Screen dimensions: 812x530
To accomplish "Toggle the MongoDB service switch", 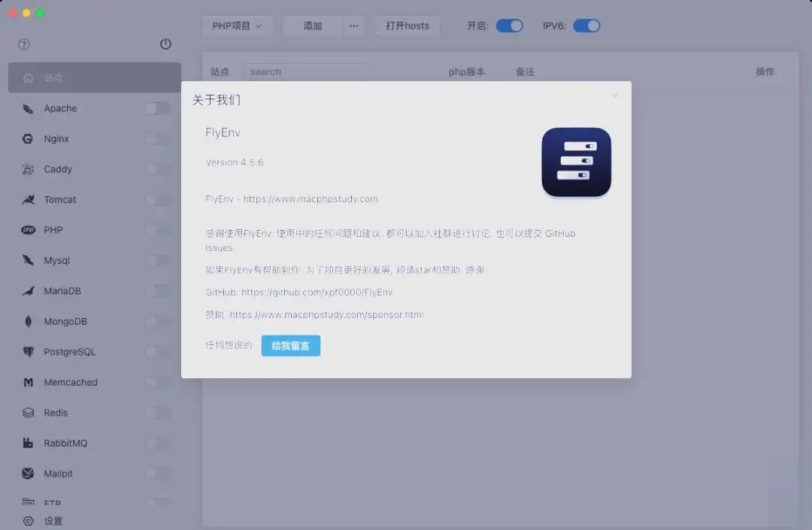I will (158, 322).
